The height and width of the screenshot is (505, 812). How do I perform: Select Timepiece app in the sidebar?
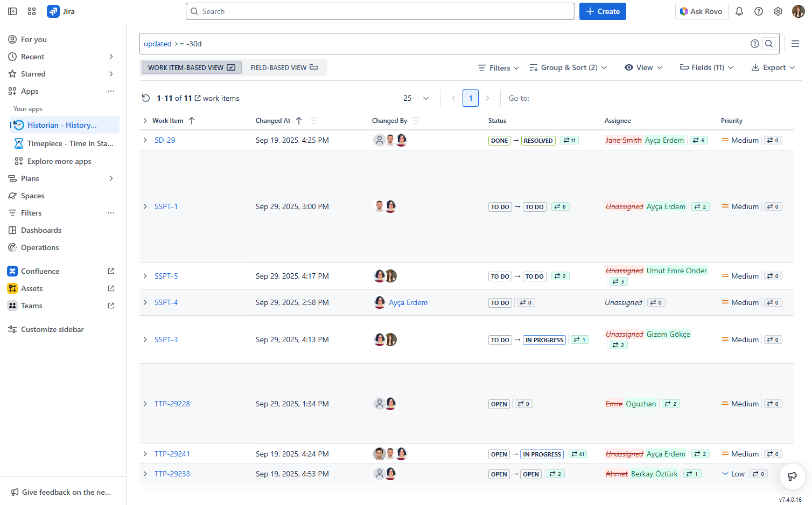[x=70, y=143]
